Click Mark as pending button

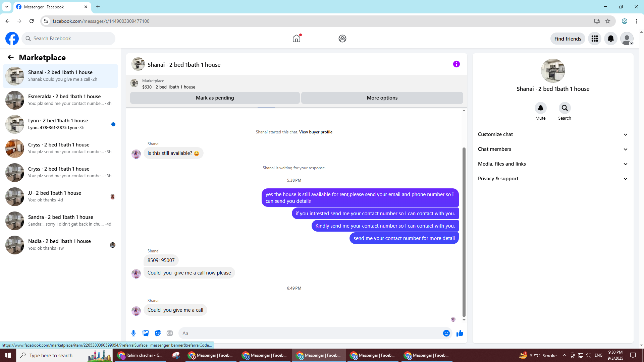215,98
